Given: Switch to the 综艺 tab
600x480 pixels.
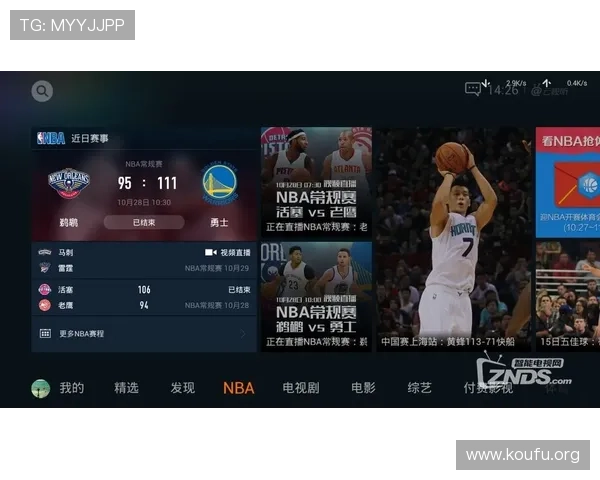Looking at the screenshot, I should (x=419, y=388).
